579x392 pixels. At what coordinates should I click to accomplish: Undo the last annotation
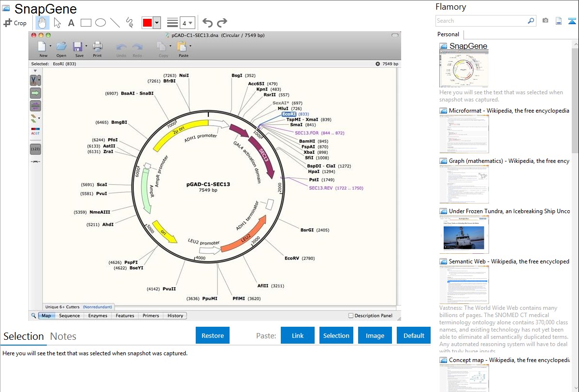click(x=207, y=23)
